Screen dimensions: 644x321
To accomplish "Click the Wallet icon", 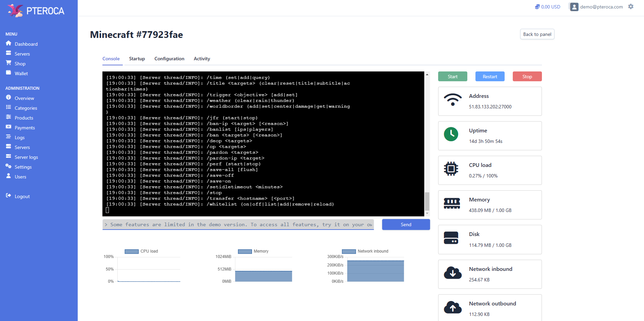I will (8, 73).
